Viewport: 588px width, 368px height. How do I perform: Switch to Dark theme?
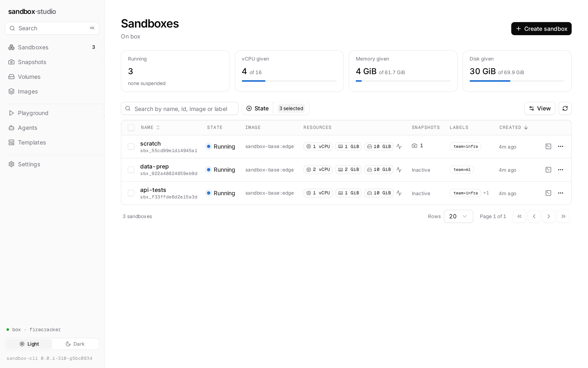pos(75,344)
